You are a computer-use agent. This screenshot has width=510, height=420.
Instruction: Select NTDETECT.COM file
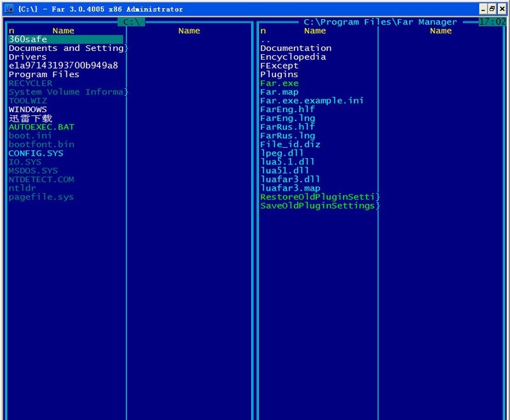[x=41, y=180]
